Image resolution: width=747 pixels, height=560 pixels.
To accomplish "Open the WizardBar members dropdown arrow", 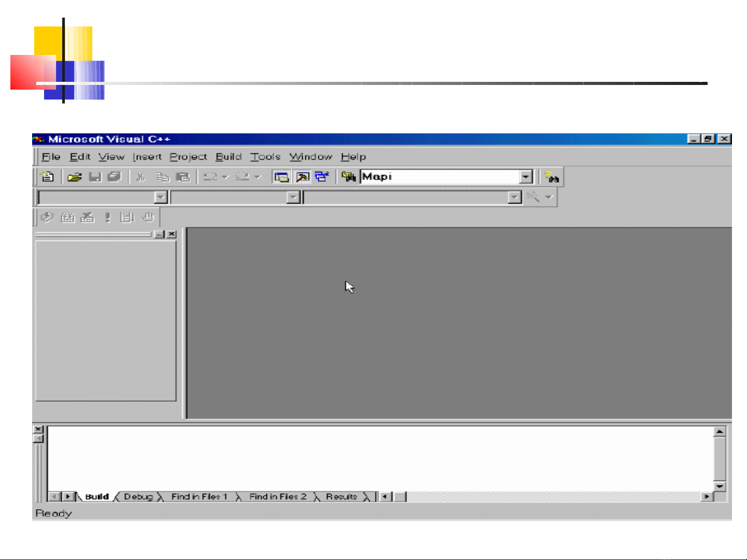I will pyautogui.click(x=514, y=197).
